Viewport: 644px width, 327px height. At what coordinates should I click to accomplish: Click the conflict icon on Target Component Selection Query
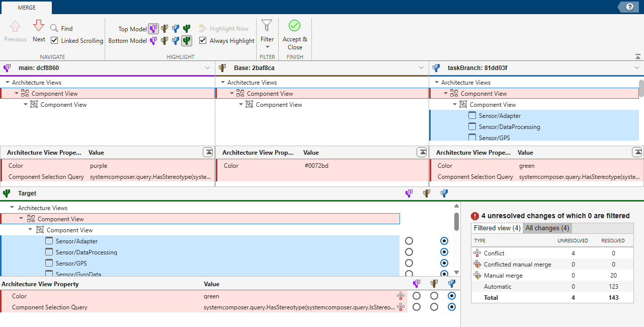pos(400,307)
